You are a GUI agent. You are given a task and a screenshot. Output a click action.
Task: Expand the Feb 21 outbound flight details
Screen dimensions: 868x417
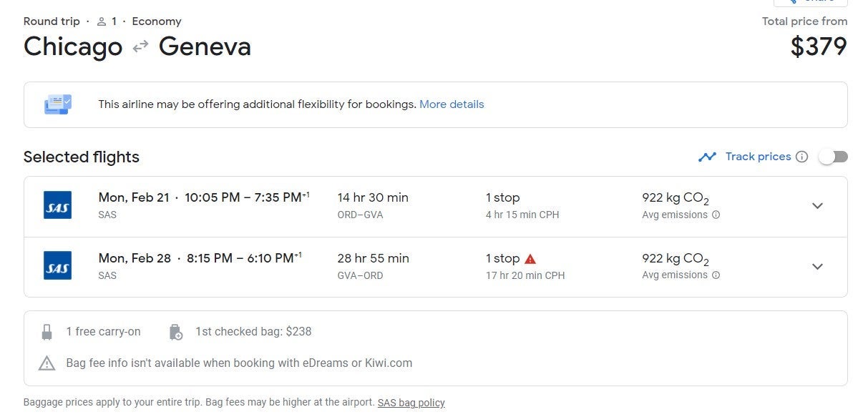tap(817, 206)
